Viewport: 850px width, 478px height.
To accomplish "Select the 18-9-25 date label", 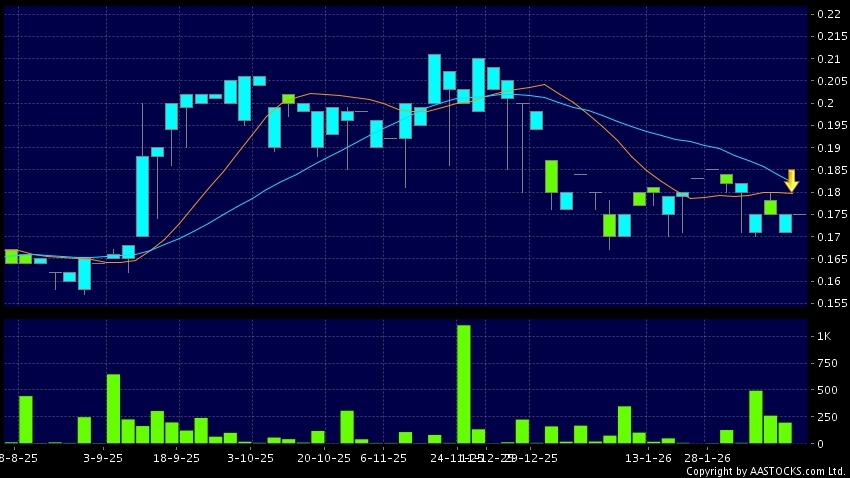I will tap(177, 457).
